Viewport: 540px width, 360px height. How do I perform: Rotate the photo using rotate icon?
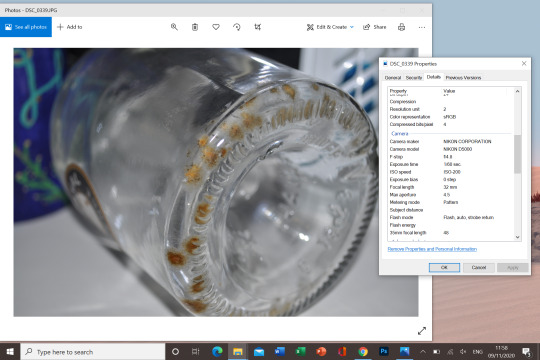click(x=237, y=27)
